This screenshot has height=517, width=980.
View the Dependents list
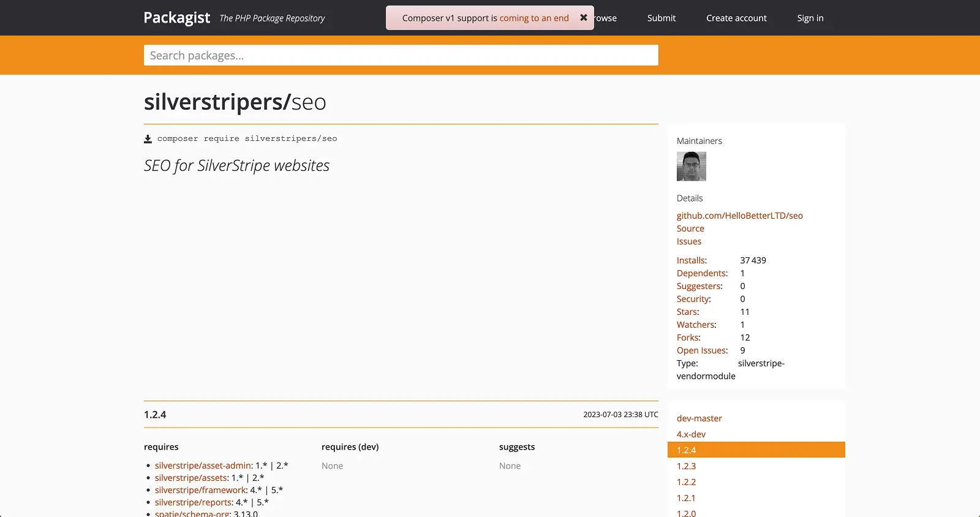(702, 273)
